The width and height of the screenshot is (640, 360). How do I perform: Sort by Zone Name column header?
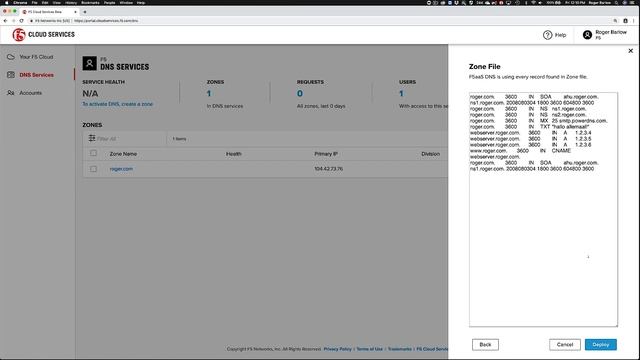pos(123,154)
